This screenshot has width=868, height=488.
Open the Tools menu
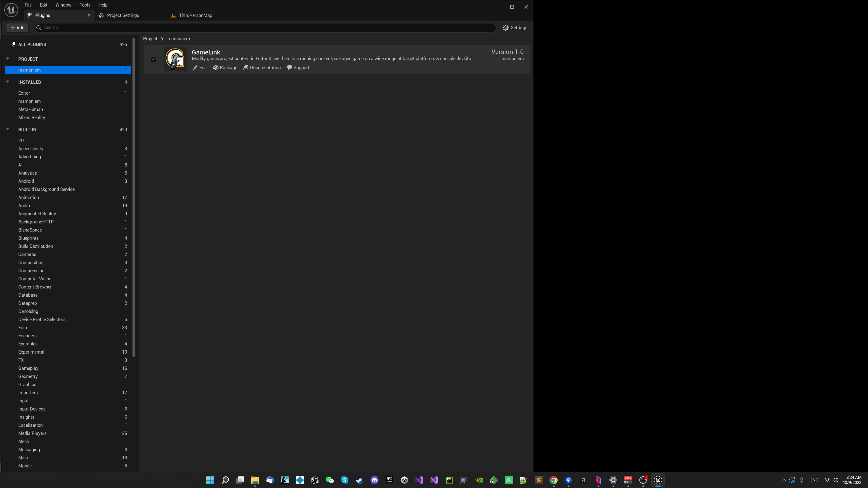pos(85,5)
